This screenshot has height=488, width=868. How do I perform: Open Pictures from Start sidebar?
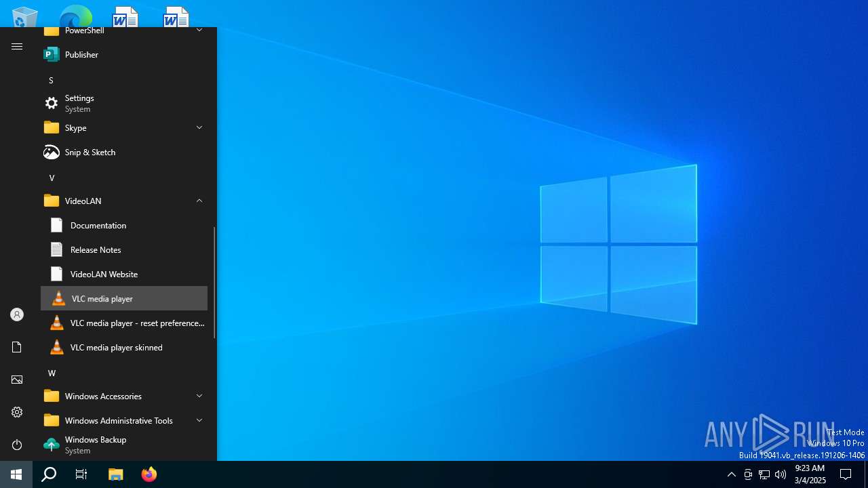point(17,380)
